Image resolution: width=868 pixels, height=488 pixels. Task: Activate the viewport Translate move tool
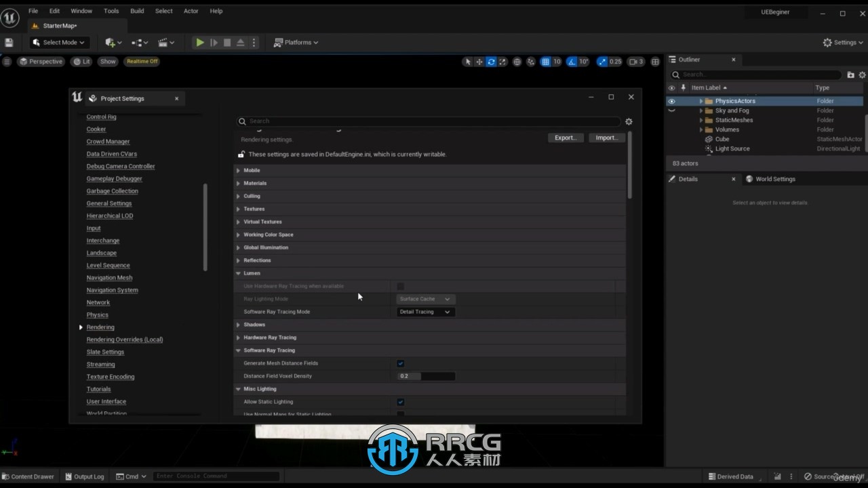[479, 62]
